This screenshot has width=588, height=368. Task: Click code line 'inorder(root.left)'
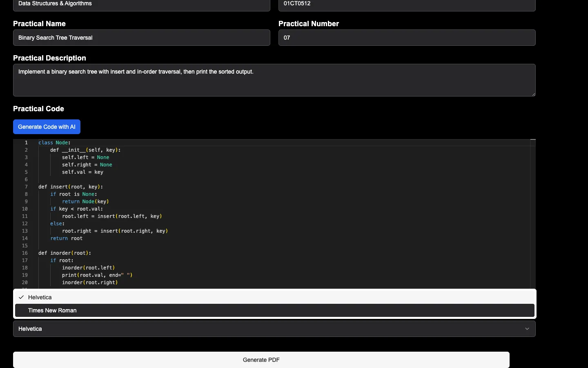pyautogui.click(x=89, y=268)
